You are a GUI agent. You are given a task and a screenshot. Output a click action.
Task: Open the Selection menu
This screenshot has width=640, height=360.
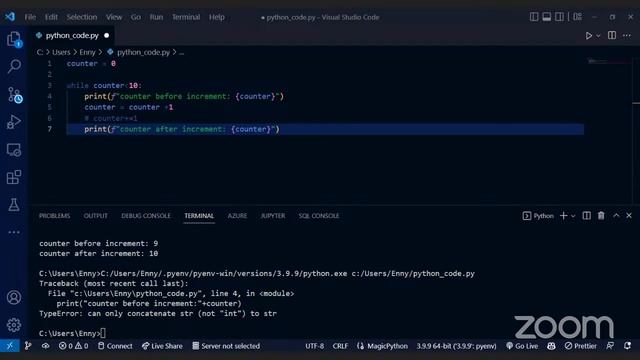tap(82, 17)
